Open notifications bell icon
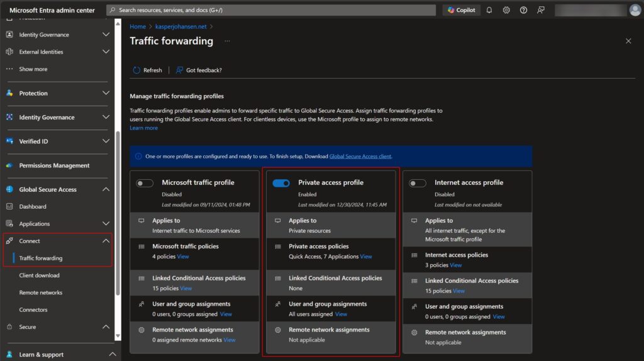 pyautogui.click(x=489, y=10)
